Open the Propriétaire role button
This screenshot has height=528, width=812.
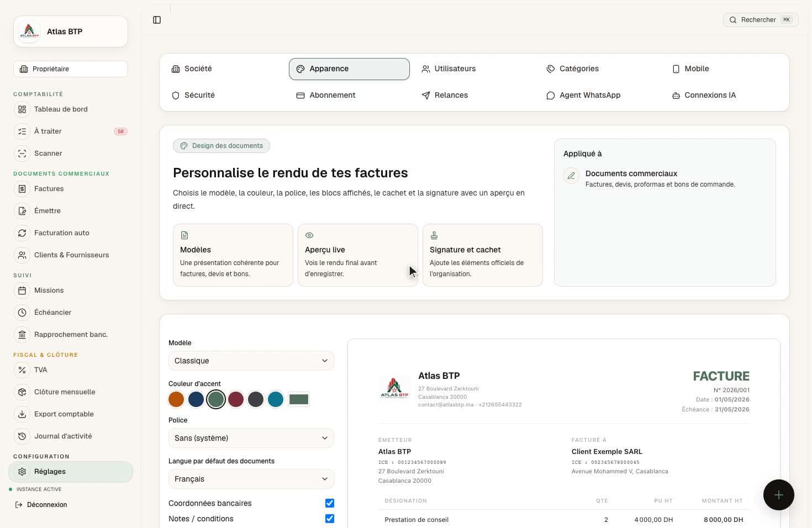71,69
